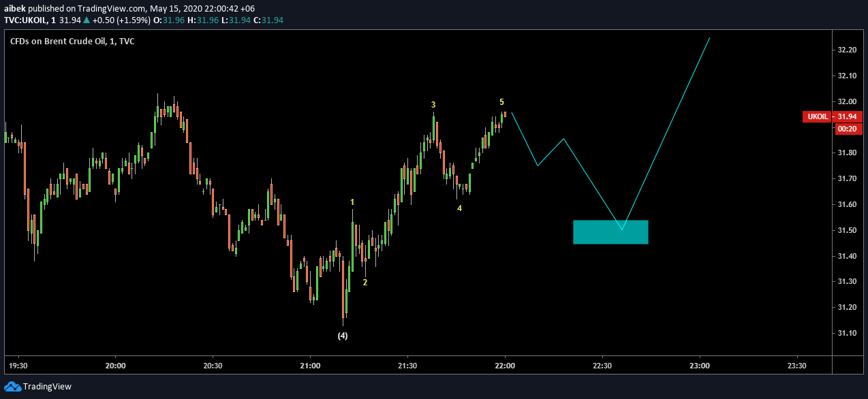This screenshot has width=868, height=399.
Task: Click the 20:00 time axis label
Action: 116,366
